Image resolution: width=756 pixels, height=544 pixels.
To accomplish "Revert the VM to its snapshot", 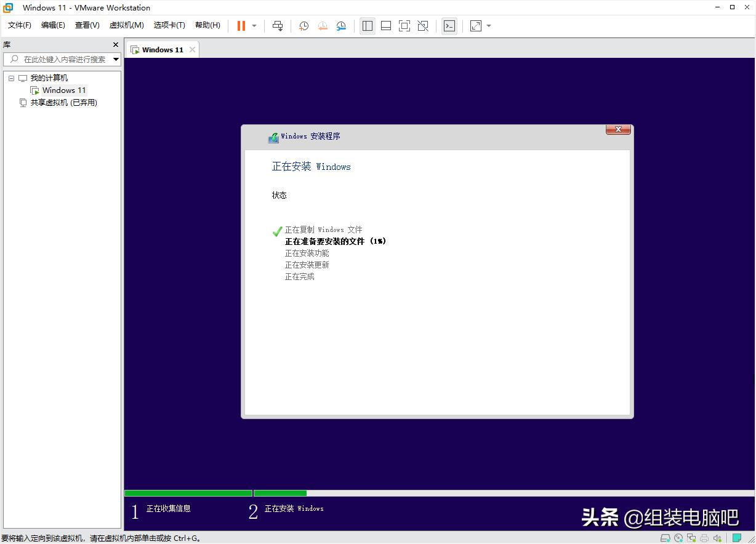I will point(322,26).
